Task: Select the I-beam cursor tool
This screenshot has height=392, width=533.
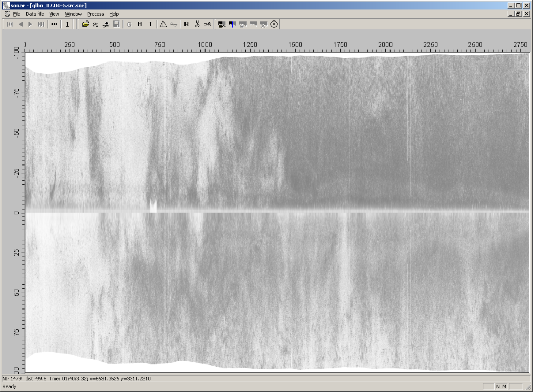Action: [67, 24]
